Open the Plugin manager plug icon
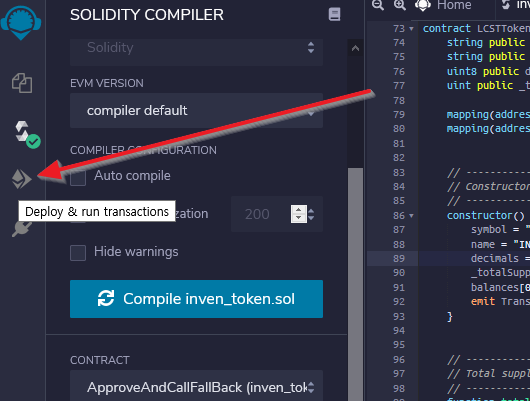The image size is (530, 401). pyautogui.click(x=22, y=229)
